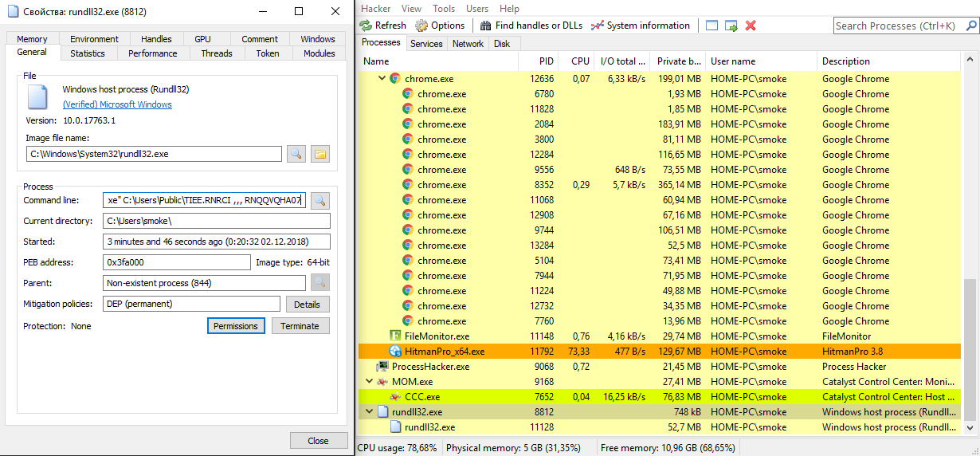Click the magnifier icon beside Command line
This screenshot has height=456, width=980.
pyautogui.click(x=319, y=200)
